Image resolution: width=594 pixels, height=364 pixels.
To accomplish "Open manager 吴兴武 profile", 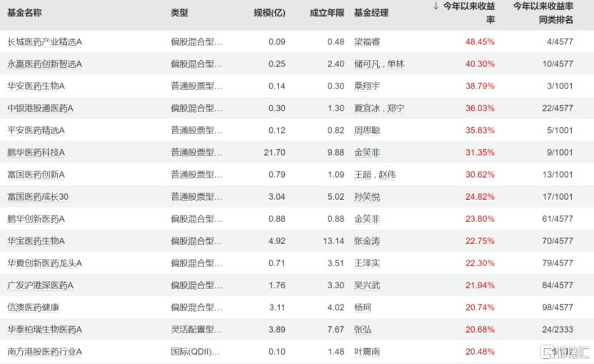I will [367, 285].
